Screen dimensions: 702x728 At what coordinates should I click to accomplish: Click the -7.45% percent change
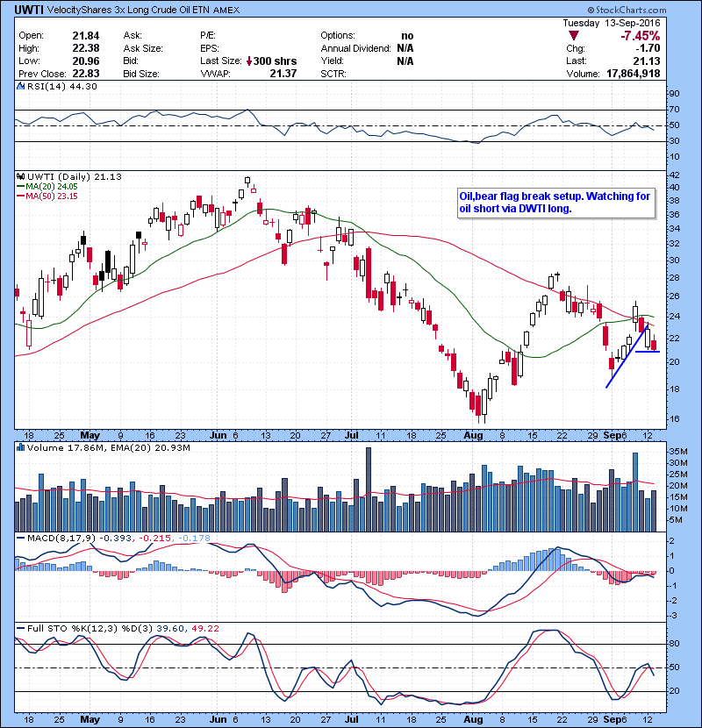[641, 36]
